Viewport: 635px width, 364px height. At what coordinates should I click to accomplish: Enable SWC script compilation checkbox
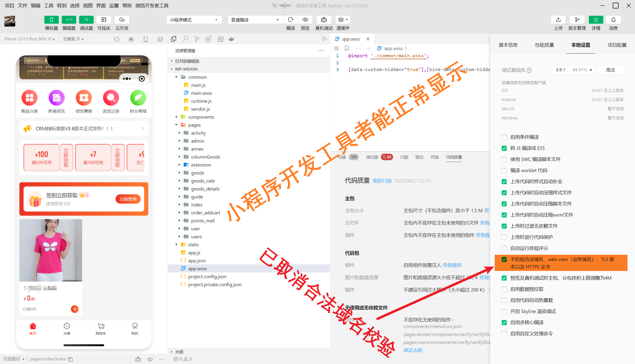pos(504,159)
